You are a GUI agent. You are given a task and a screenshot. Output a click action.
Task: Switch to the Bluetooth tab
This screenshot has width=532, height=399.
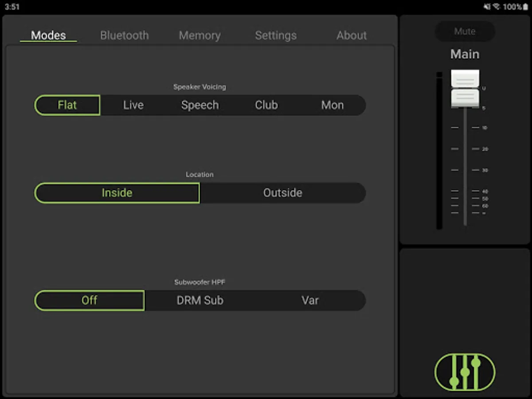(125, 35)
